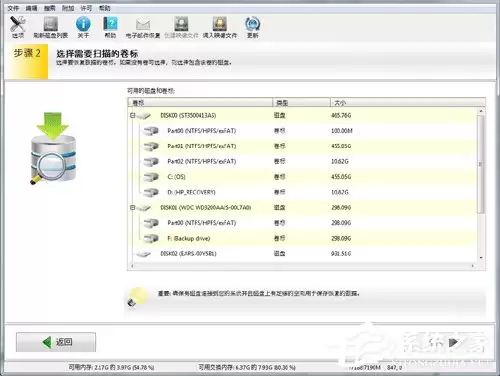Open the 帮助 menu in menu bar
The image size is (500, 376).
[x=104, y=8]
